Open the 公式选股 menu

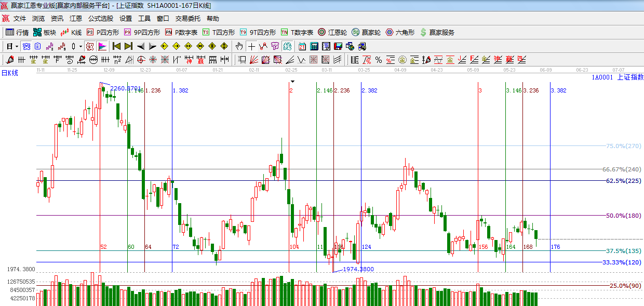coord(100,18)
